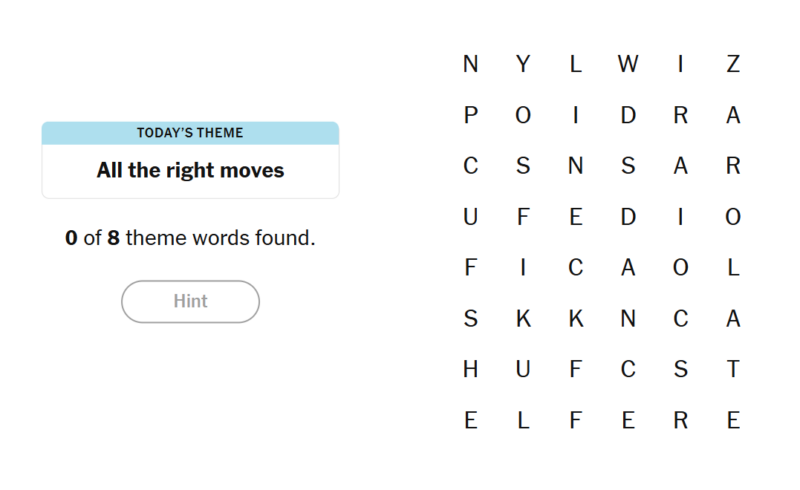This screenshot has width=800, height=490.
Task: Pick the C in the third row
Action: pos(470,166)
